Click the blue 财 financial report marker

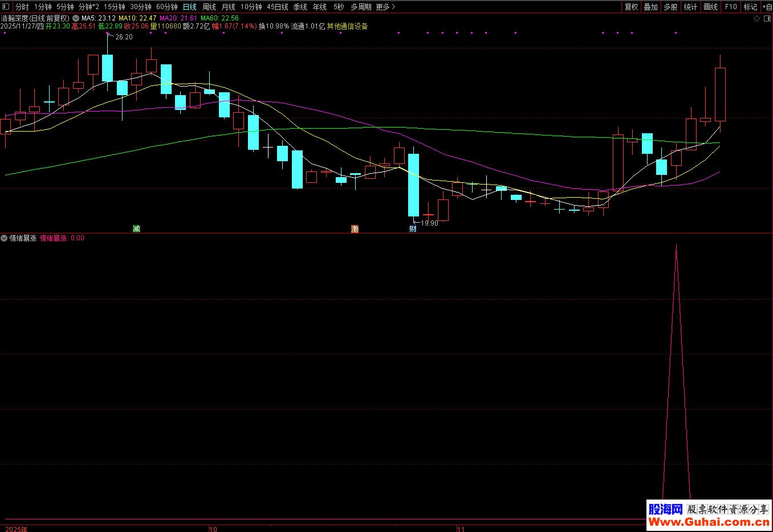point(413,229)
